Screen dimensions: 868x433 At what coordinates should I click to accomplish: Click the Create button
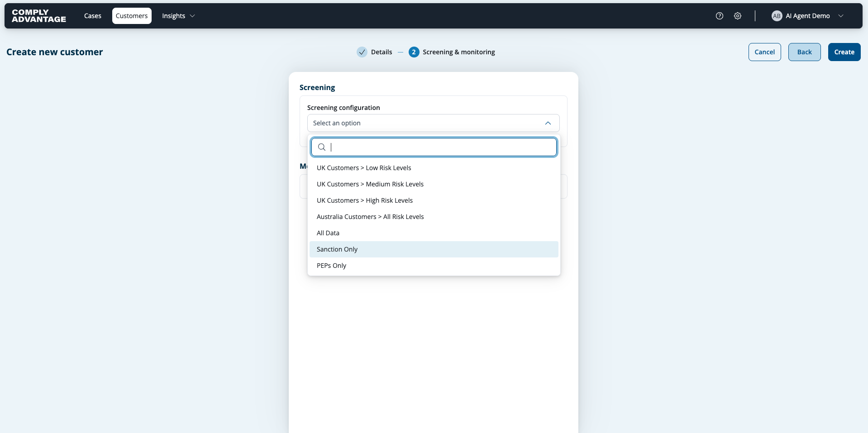[844, 52]
